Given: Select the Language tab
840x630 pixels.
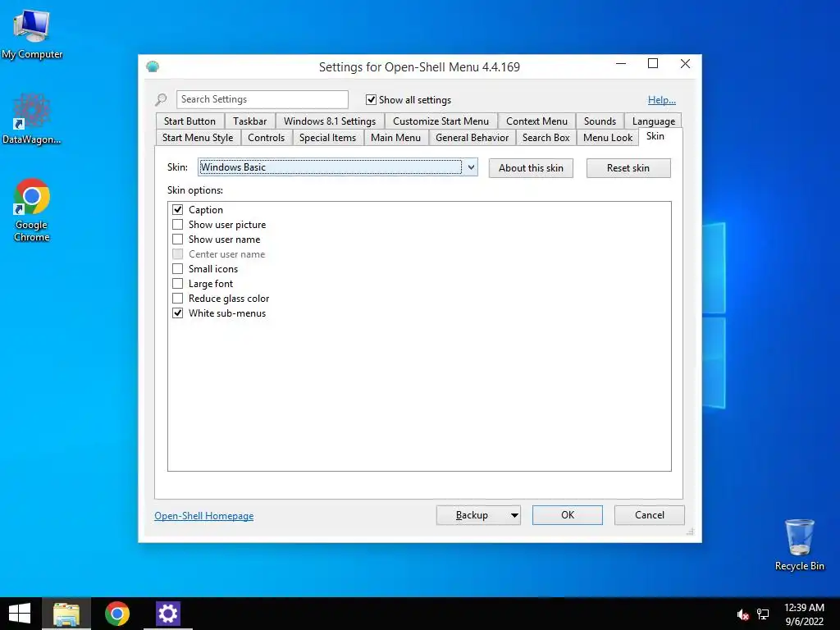Looking at the screenshot, I should click(654, 121).
